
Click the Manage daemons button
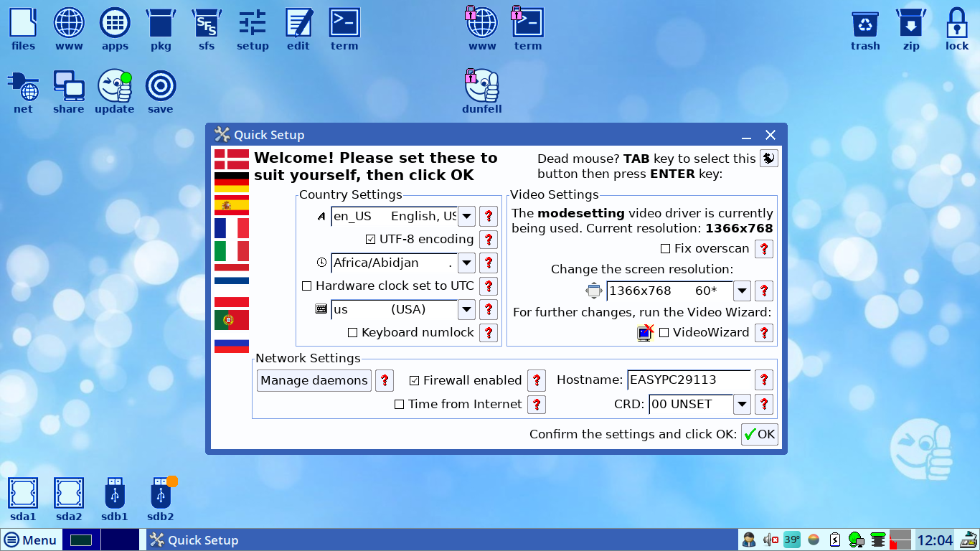314,380
